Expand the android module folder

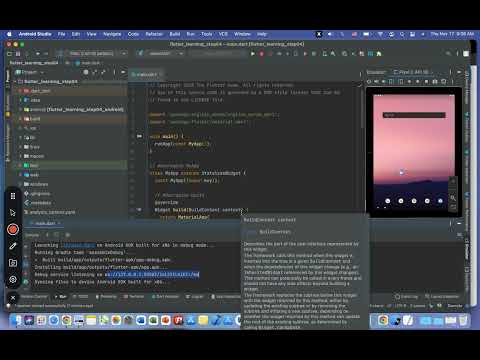coord(20,109)
